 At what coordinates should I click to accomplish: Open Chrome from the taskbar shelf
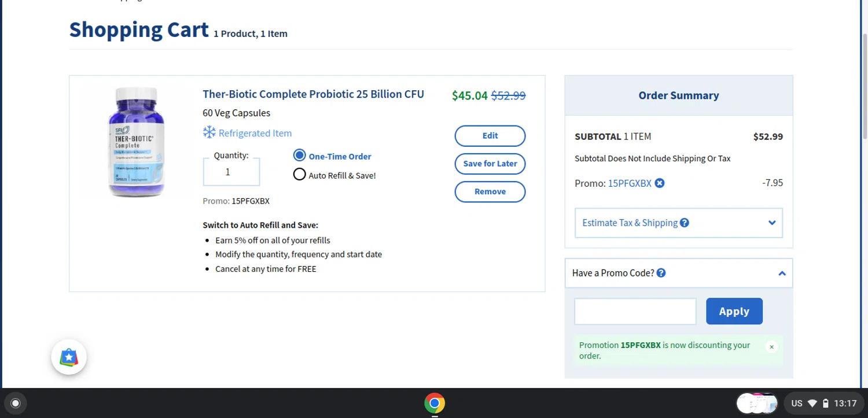pyautogui.click(x=435, y=403)
